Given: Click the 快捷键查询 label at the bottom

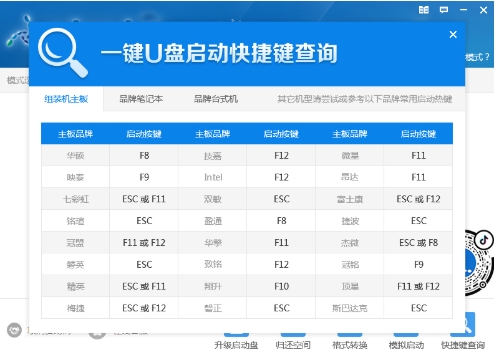Looking at the screenshot, I should pyautogui.click(x=463, y=345).
